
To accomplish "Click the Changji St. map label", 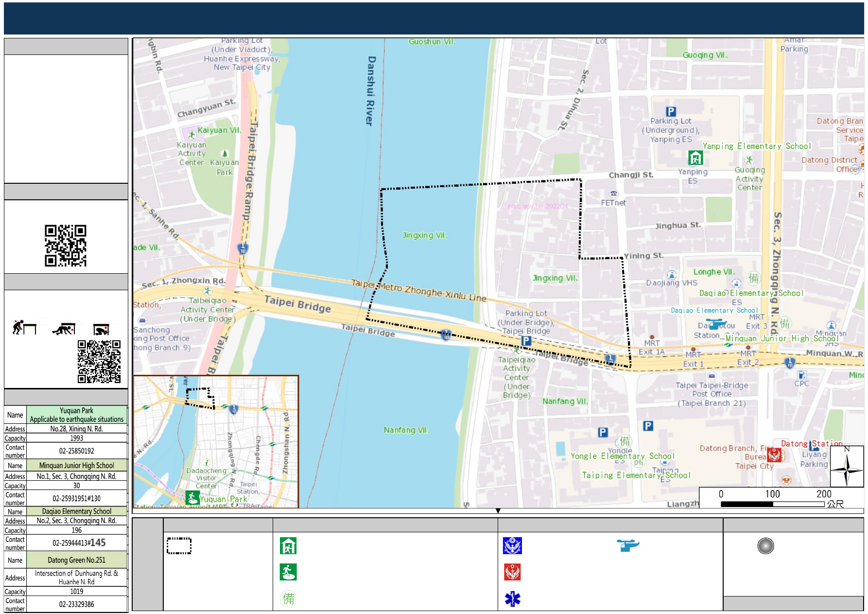I will pos(631,175).
